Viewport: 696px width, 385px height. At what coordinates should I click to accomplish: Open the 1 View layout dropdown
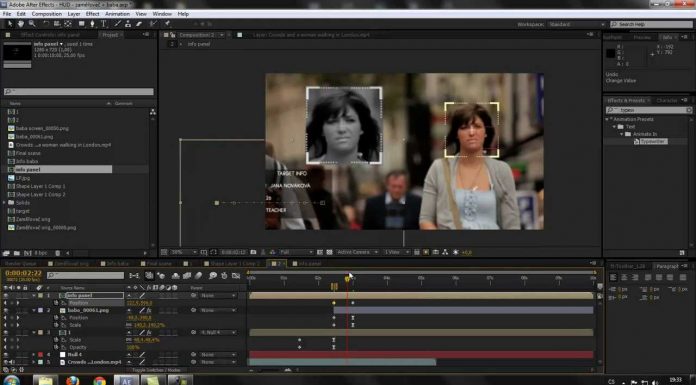[x=396, y=252]
